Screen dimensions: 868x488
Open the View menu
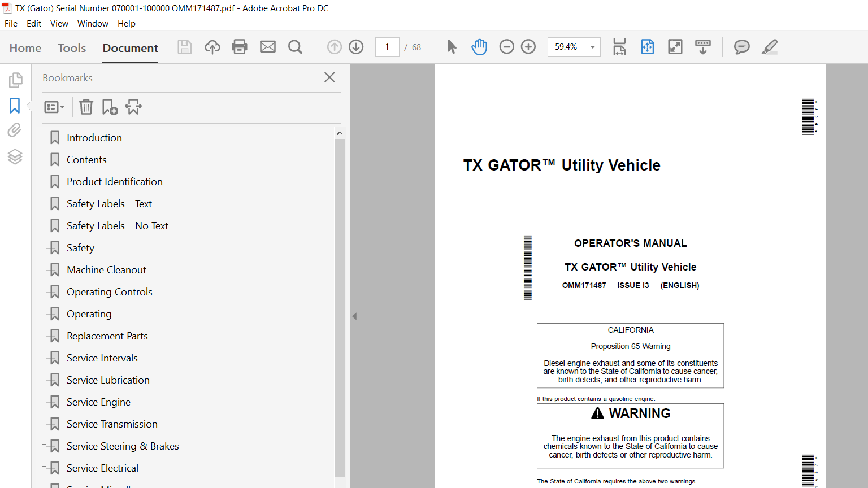59,24
